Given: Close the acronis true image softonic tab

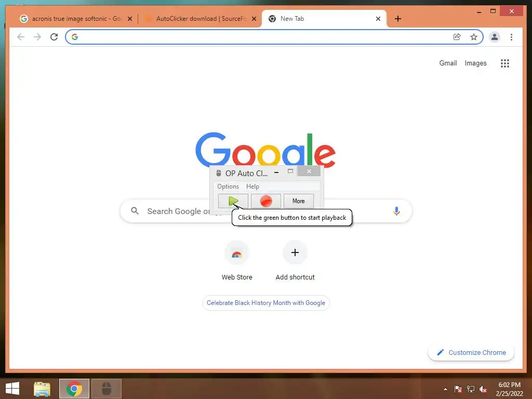Looking at the screenshot, I should (x=129, y=19).
